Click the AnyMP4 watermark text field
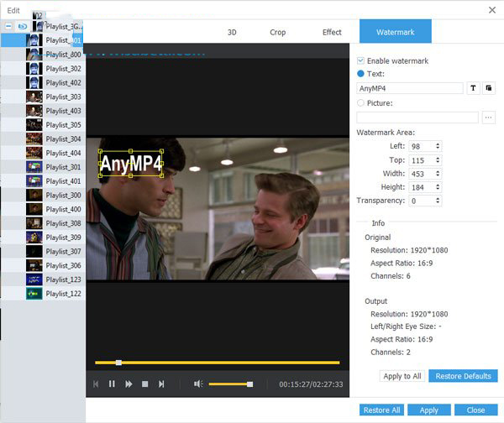This screenshot has height=423, width=504. coord(410,88)
